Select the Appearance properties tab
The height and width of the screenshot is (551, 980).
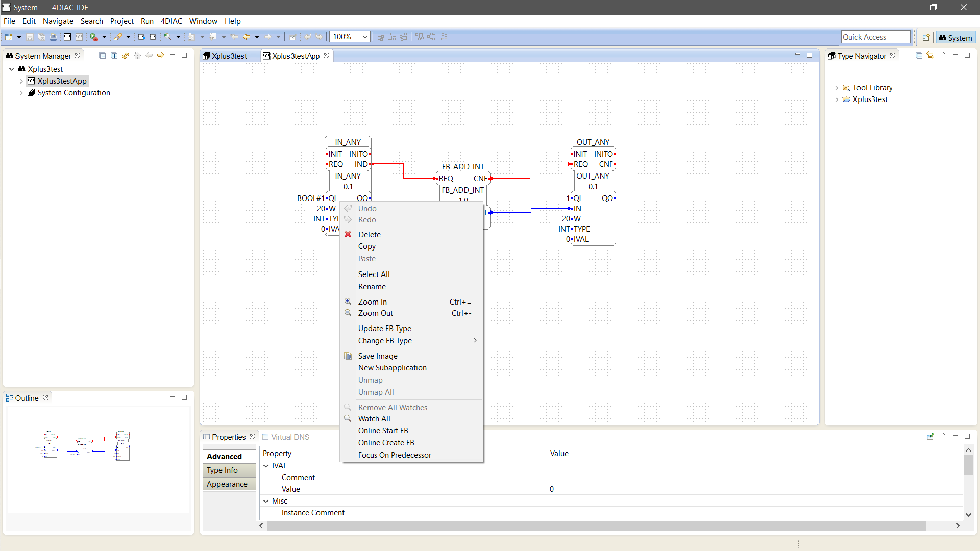[x=229, y=484]
